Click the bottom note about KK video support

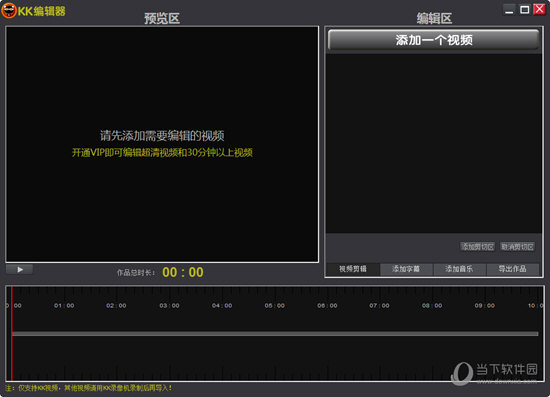point(88,388)
